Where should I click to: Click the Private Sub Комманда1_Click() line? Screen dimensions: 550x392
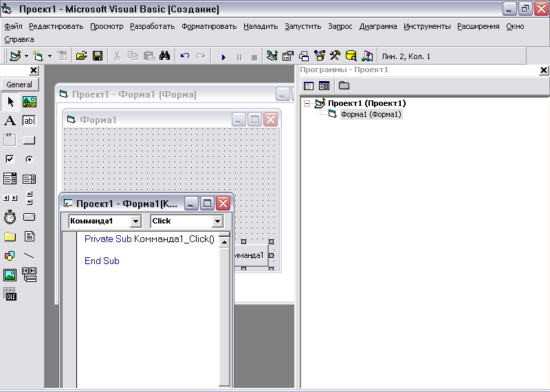[149, 239]
